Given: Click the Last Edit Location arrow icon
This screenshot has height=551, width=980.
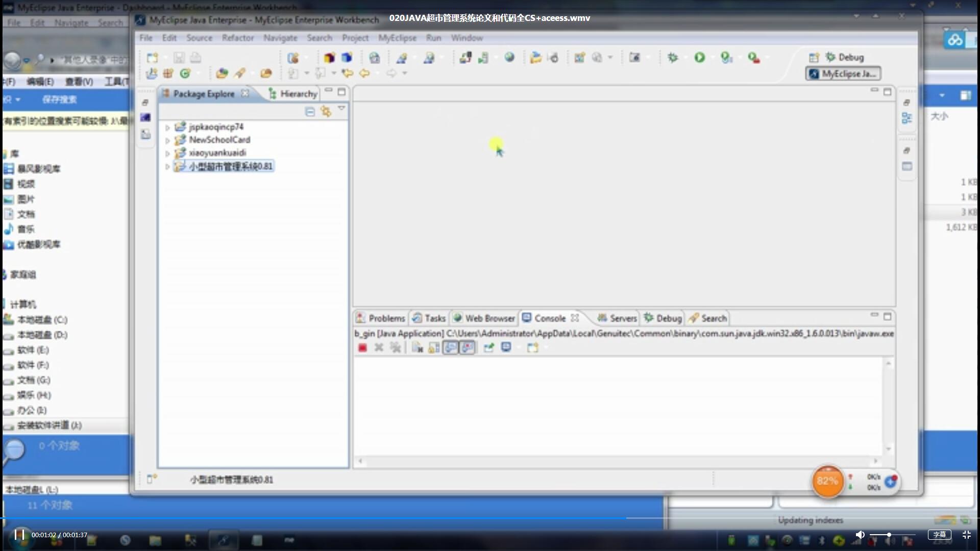Looking at the screenshot, I should pos(348,73).
